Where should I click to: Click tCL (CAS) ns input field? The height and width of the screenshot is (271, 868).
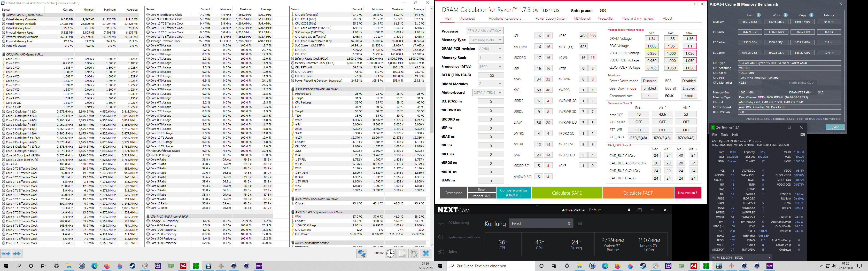click(x=491, y=101)
